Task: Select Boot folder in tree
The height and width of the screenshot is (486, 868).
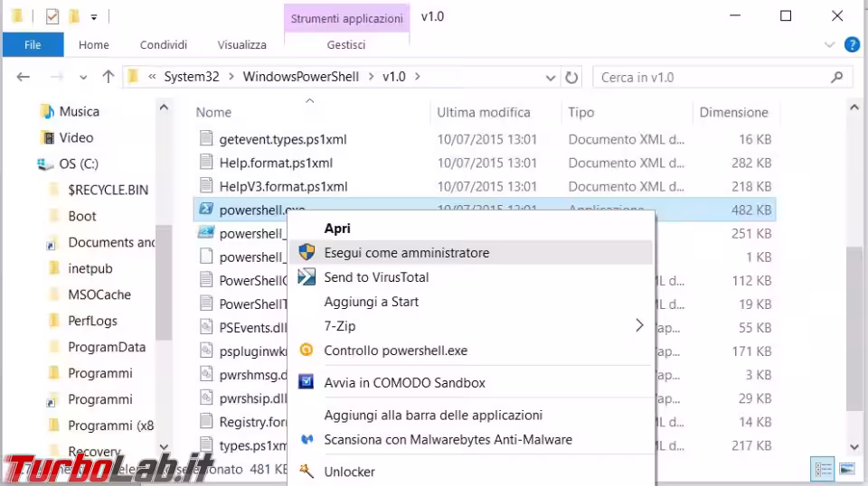Action: [82, 216]
